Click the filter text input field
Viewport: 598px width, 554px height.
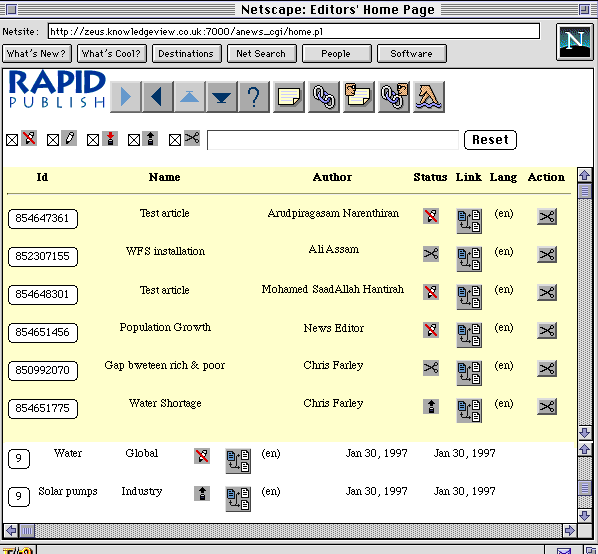[333, 140]
